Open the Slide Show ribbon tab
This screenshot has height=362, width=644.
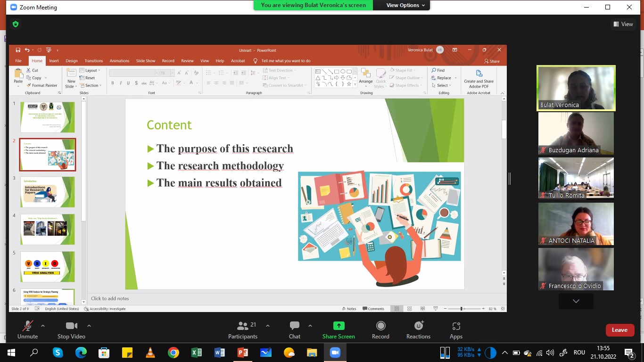[146, 61]
